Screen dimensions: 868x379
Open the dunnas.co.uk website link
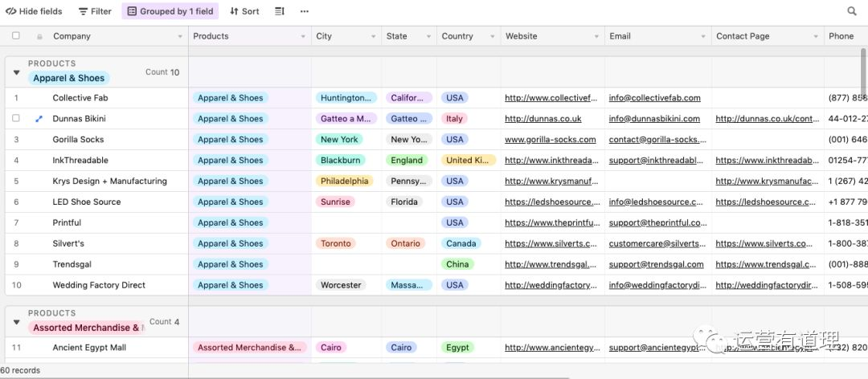543,118
